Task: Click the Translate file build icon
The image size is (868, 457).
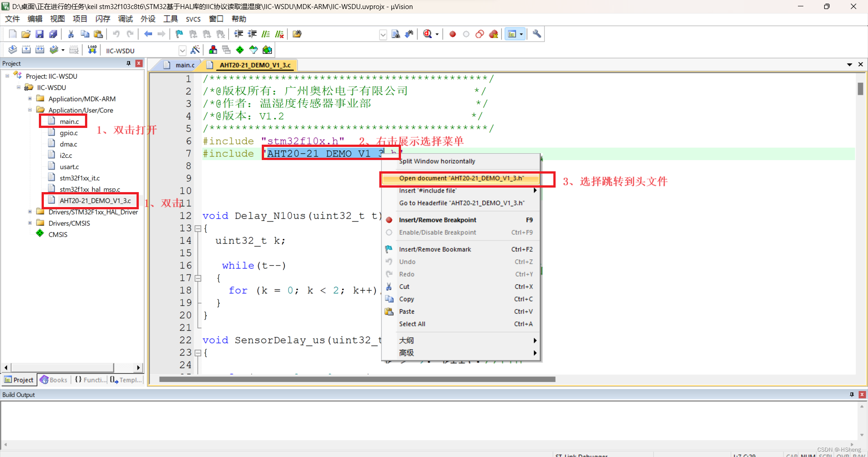Action: point(13,50)
